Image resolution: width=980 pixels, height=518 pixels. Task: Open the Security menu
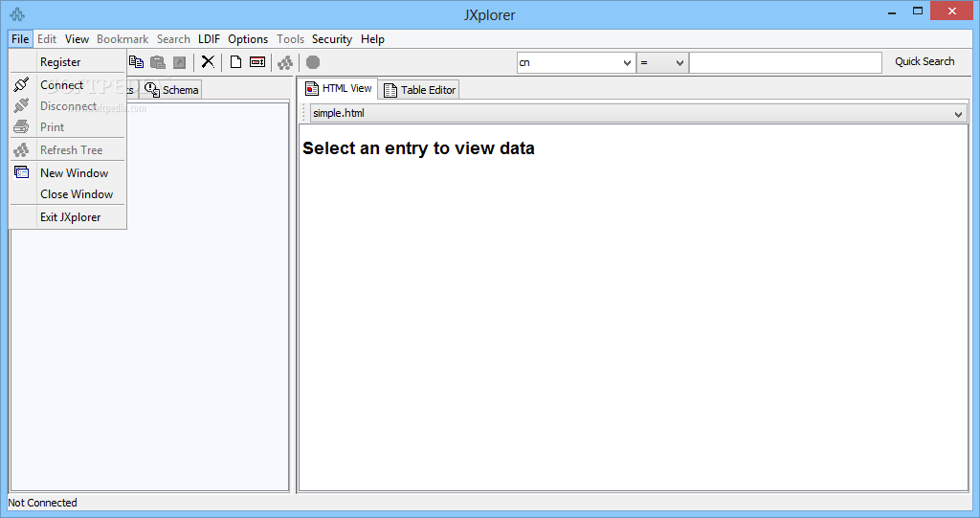click(x=332, y=39)
